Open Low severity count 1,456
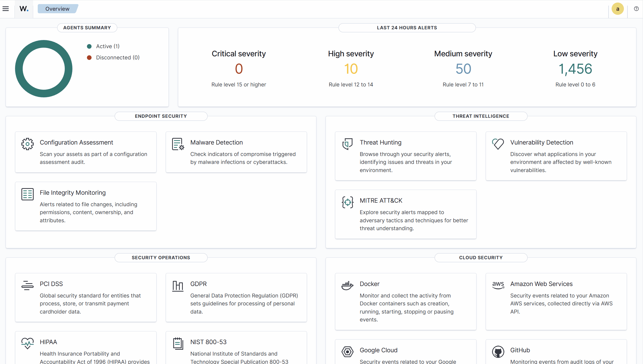The width and height of the screenshot is (643, 364). 575,69
